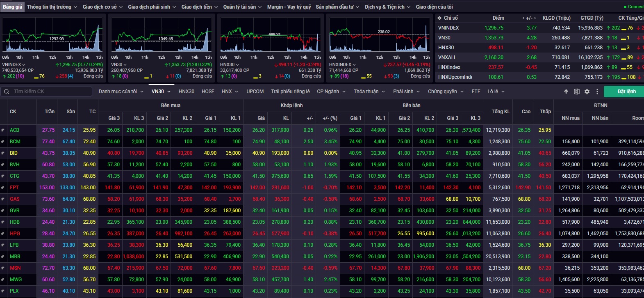
Task: Click ACB total volume 12,719,300
Action: tap(498, 130)
